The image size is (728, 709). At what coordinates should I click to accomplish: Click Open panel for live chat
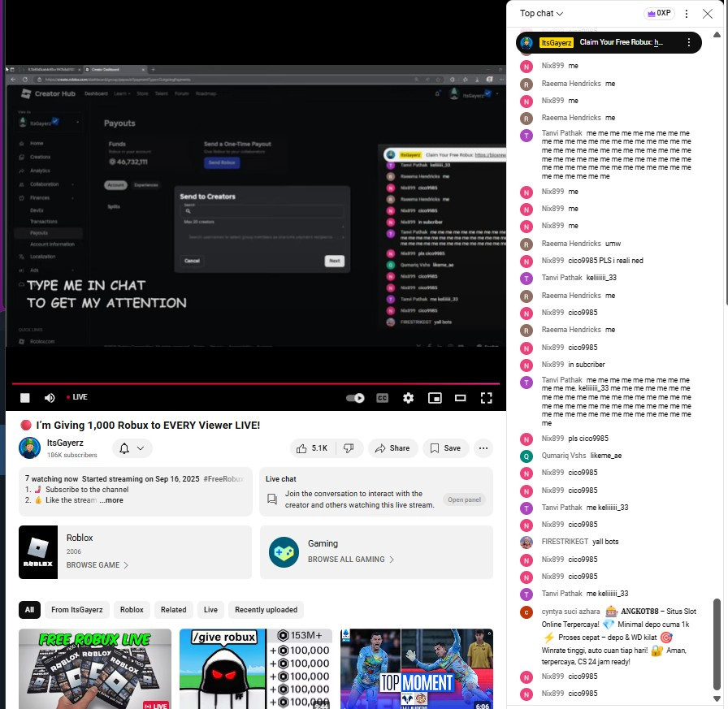464,499
